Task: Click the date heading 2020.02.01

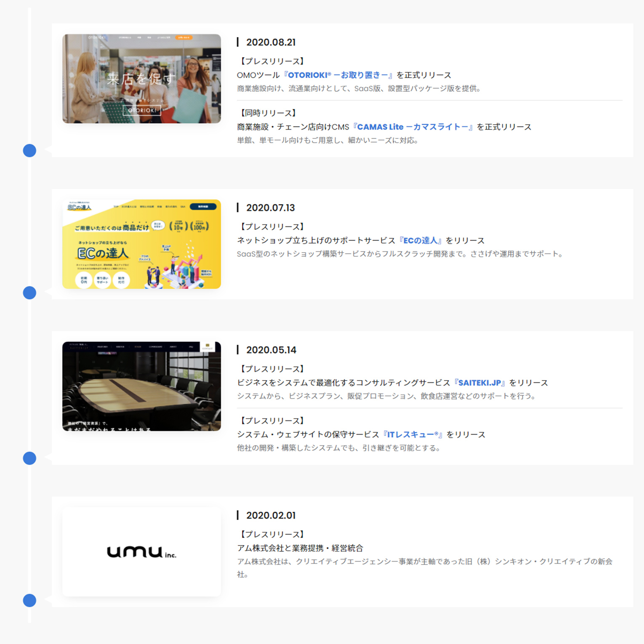Action: pyautogui.click(x=271, y=515)
